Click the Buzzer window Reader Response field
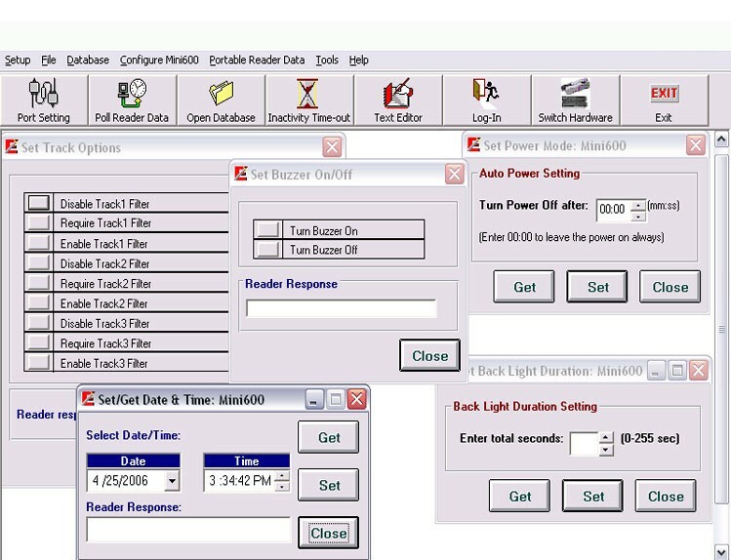731x560 pixels. pyautogui.click(x=342, y=308)
